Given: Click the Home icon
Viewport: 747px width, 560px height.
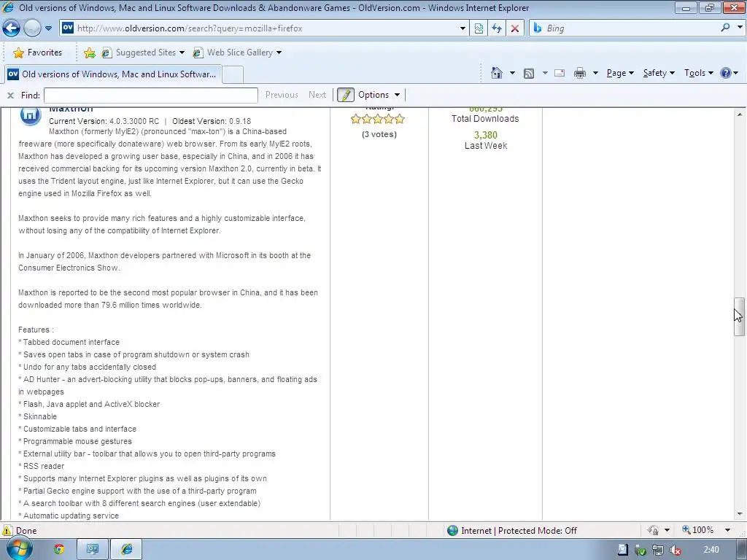Looking at the screenshot, I should pos(497,73).
